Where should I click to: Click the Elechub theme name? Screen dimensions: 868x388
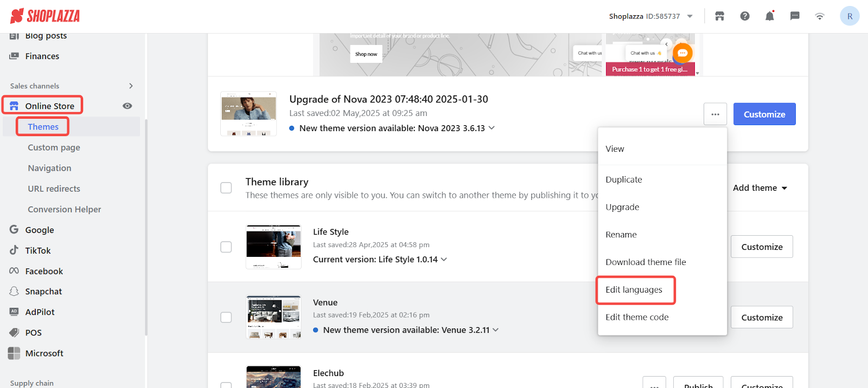point(328,373)
